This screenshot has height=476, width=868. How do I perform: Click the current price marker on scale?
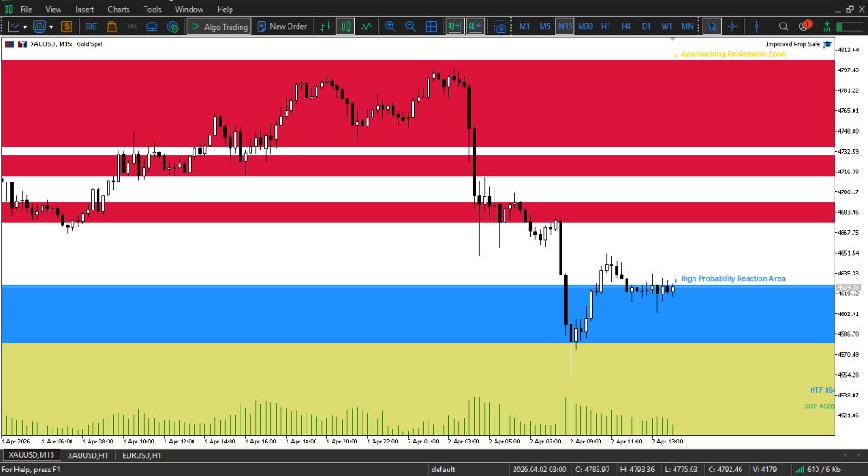[848, 287]
